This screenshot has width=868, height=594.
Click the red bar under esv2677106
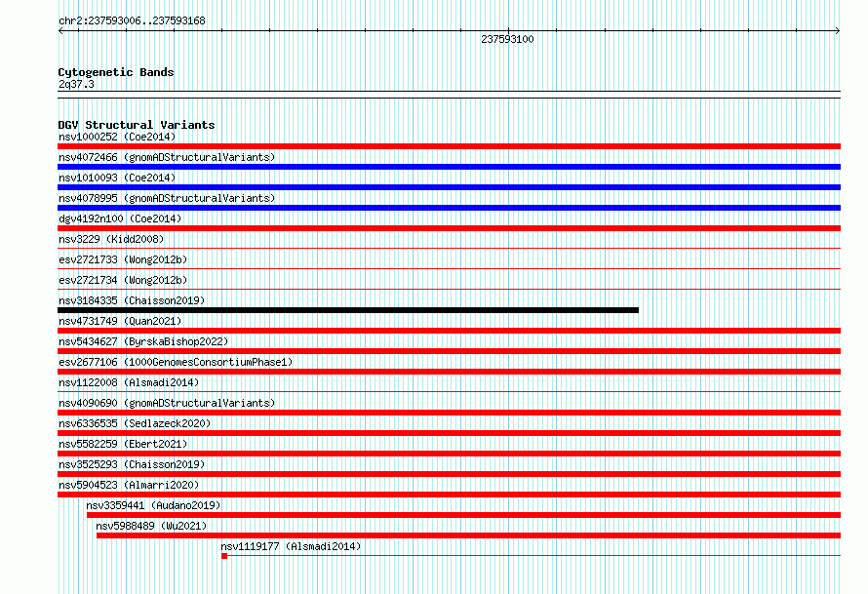449,372
